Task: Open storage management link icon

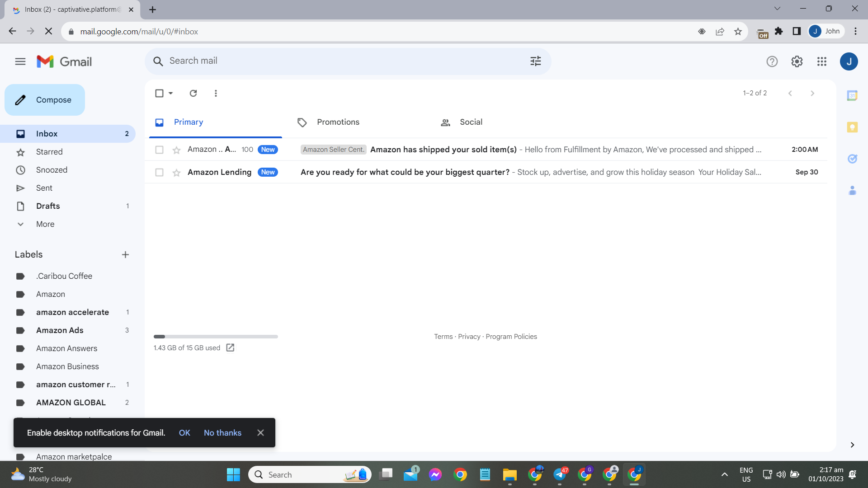Action: tap(230, 347)
